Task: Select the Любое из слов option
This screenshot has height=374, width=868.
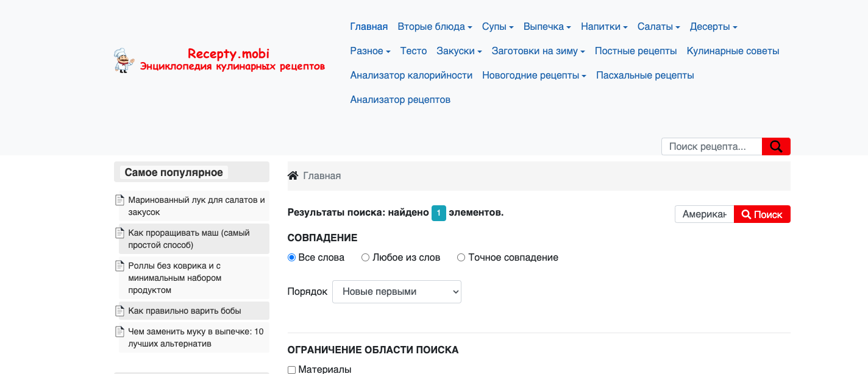Action: (366, 258)
